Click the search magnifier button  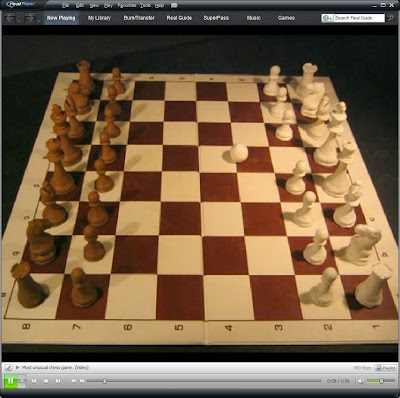[391, 18]
